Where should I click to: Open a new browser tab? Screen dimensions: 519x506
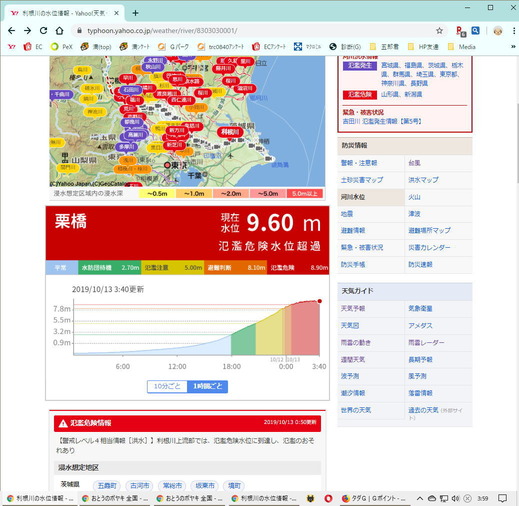pyautogui.click(x=135, y=13)
